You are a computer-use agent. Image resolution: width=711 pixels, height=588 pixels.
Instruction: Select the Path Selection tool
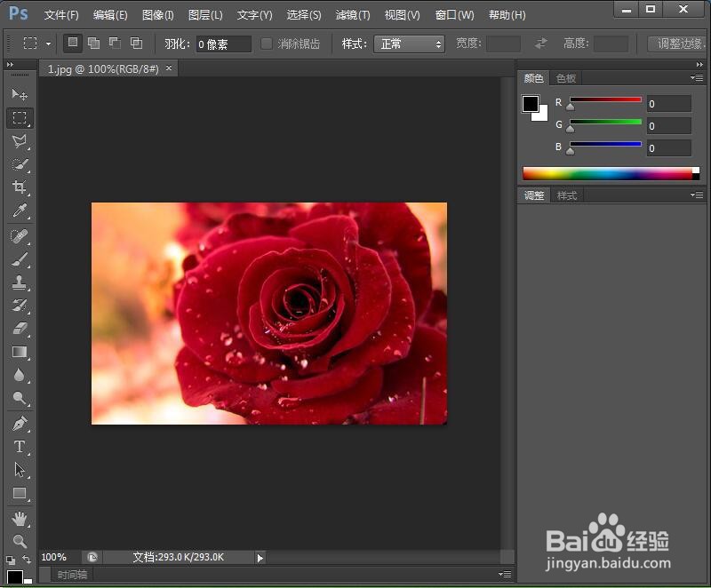pos(19,470)
